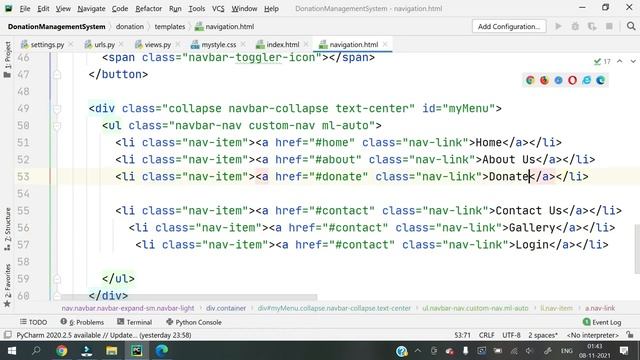The image size is (640, 360).
Task: Collapse the code fold at line 60
Action: pyautogui.click(x=57, y=296)
